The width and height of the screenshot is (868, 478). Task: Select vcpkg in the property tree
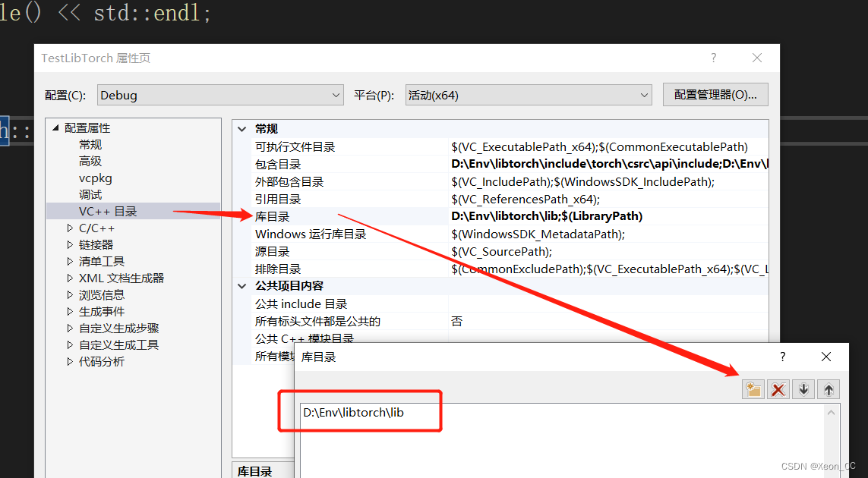click(95, 178)
